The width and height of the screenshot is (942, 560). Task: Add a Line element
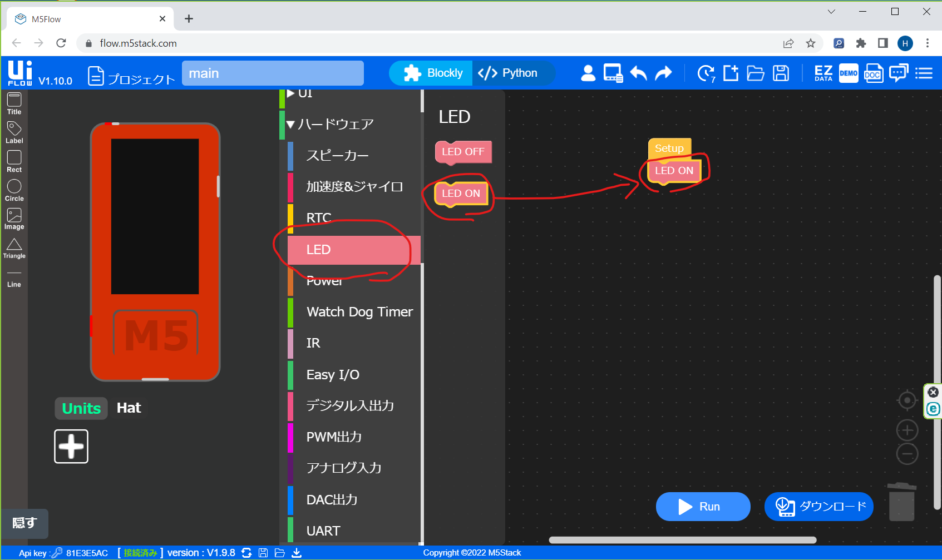(x=14, y=278)
